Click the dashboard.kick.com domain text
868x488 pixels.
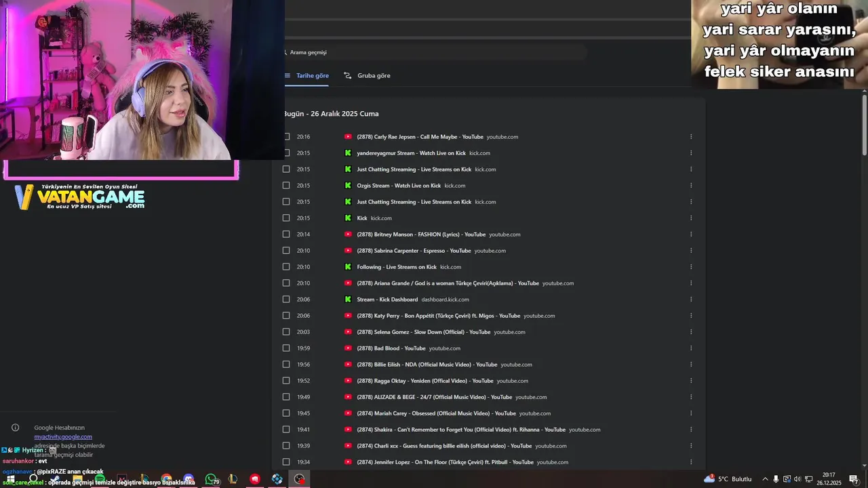(445, 300)
